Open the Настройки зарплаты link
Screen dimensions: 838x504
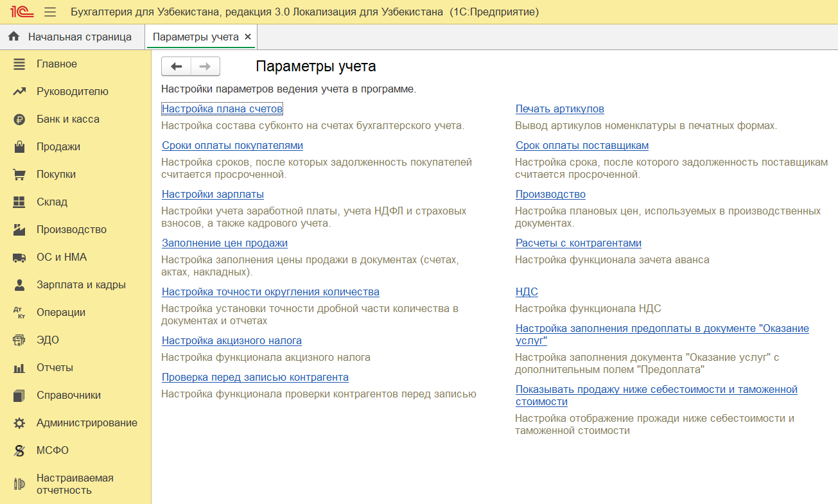tap(213, 195)
